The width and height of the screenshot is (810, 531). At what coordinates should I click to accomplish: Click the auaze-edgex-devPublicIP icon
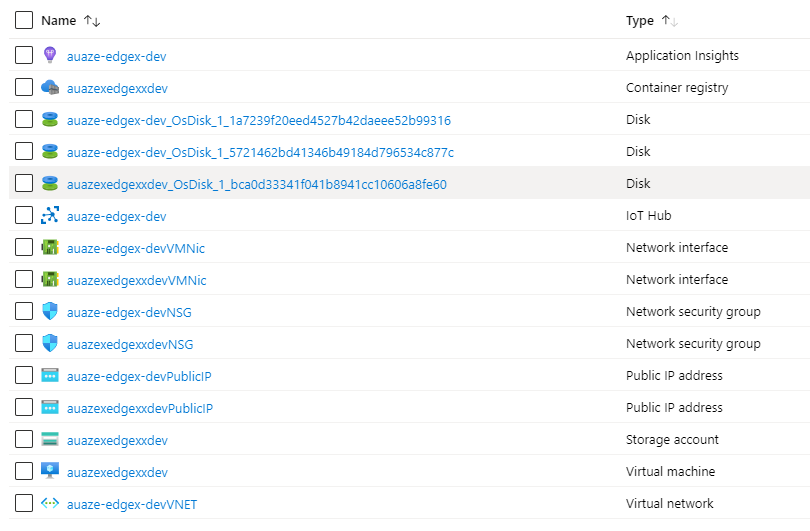click(x=50, y=375)
